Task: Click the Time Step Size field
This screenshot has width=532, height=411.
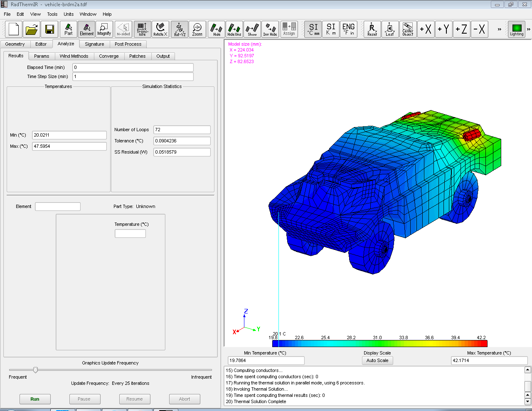Action: tap(133, 76)
